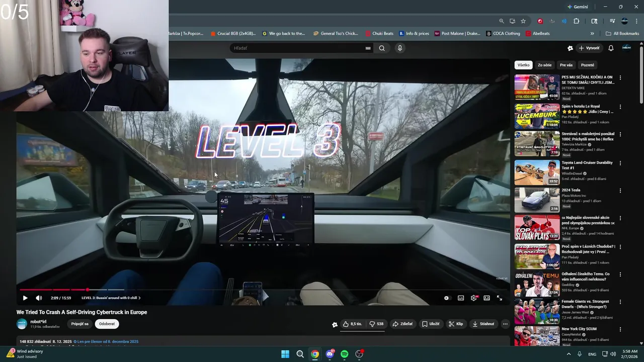Open Chrome extensions puzzle icon
This screenshot has height=362, width=644.
pyautogui.click(x=577, y=21)
